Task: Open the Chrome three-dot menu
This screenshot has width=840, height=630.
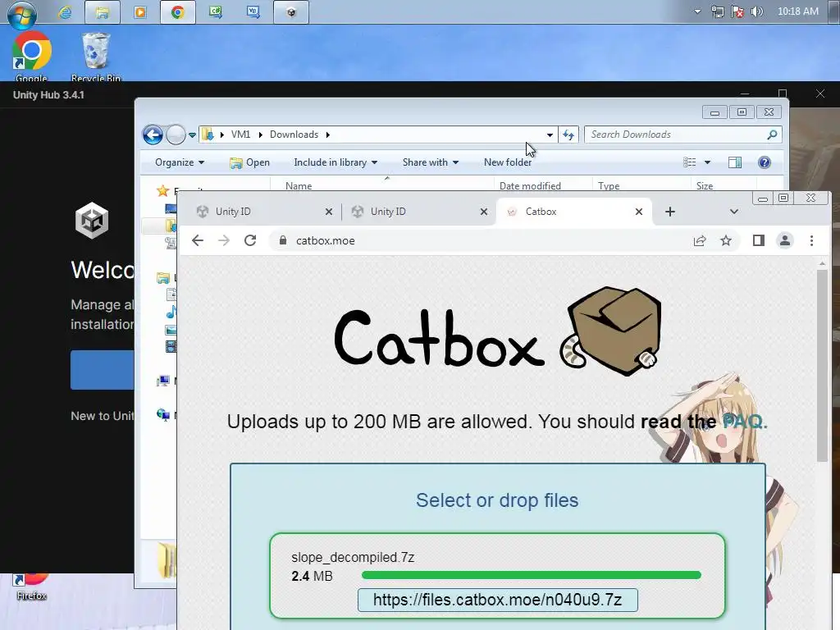Action: [811, 240]
